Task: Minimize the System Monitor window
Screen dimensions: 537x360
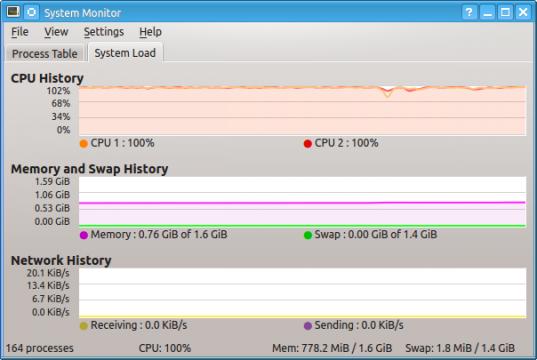Action: tap(487, 12)
